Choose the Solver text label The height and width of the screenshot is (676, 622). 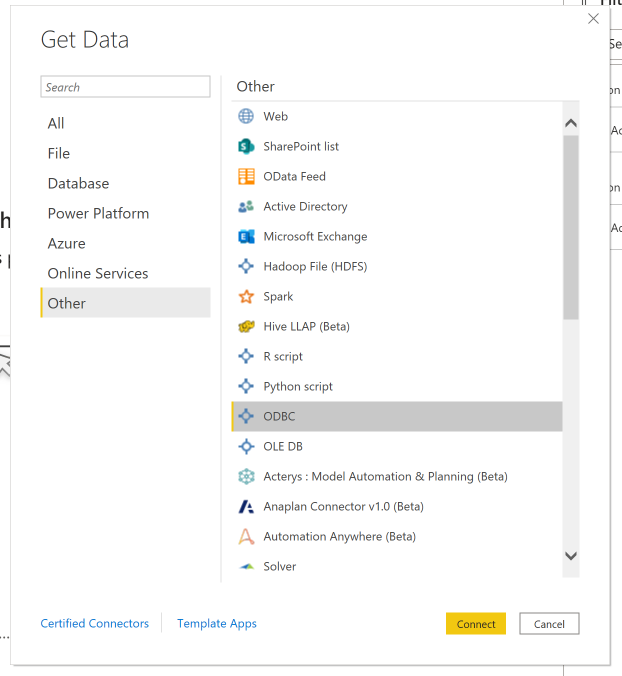[x=280, y=566]
